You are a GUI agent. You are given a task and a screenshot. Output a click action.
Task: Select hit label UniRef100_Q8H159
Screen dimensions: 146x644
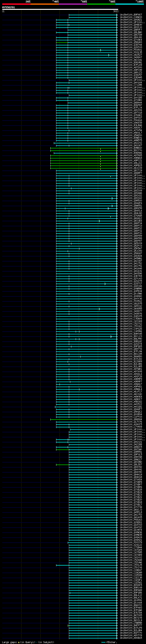131,208
